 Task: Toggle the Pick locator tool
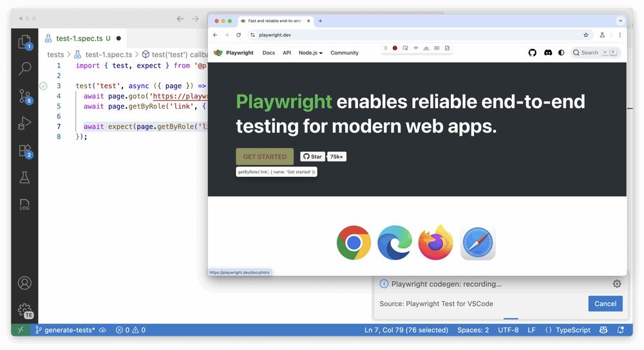[x=405, y=48]
